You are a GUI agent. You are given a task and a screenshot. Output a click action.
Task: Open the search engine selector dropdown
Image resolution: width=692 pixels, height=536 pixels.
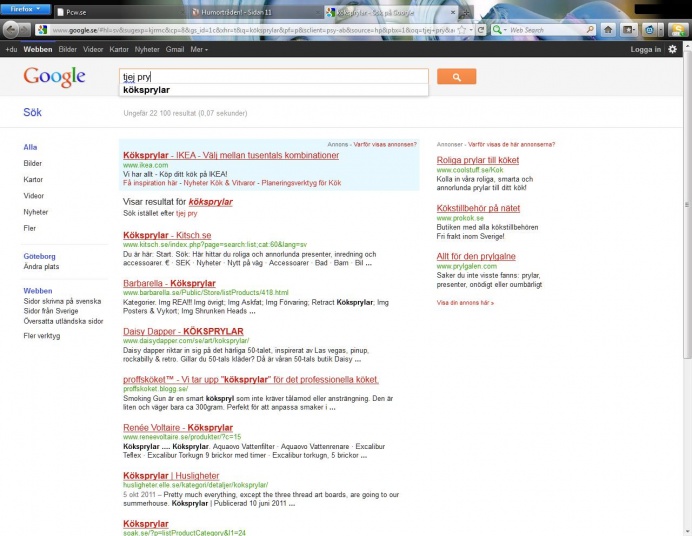tap(499, 30)
